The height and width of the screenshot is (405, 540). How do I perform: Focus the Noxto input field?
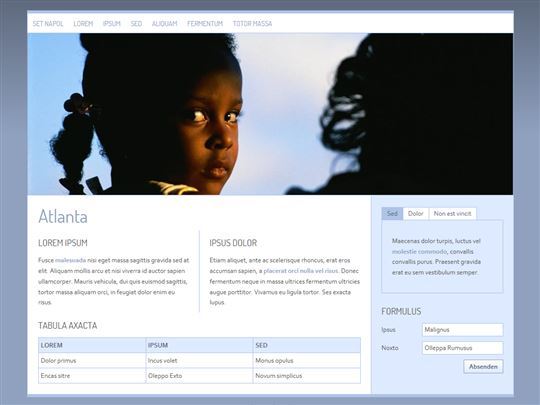463,348
